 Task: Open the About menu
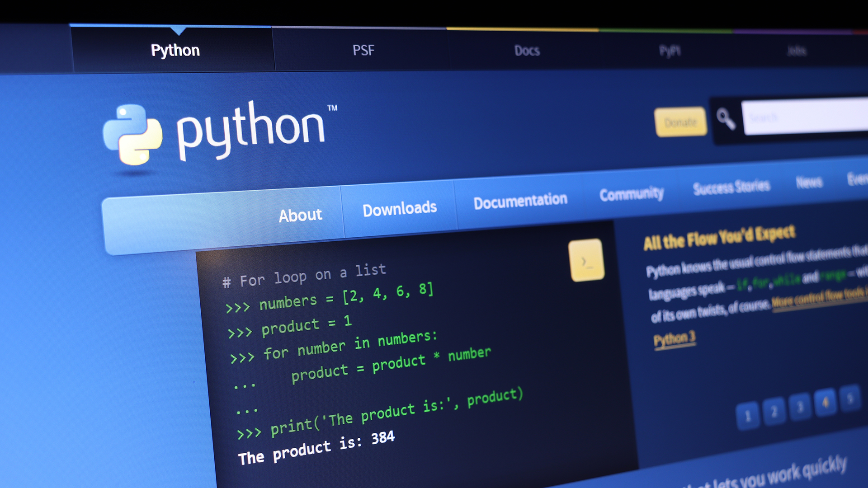coord(300,216)
